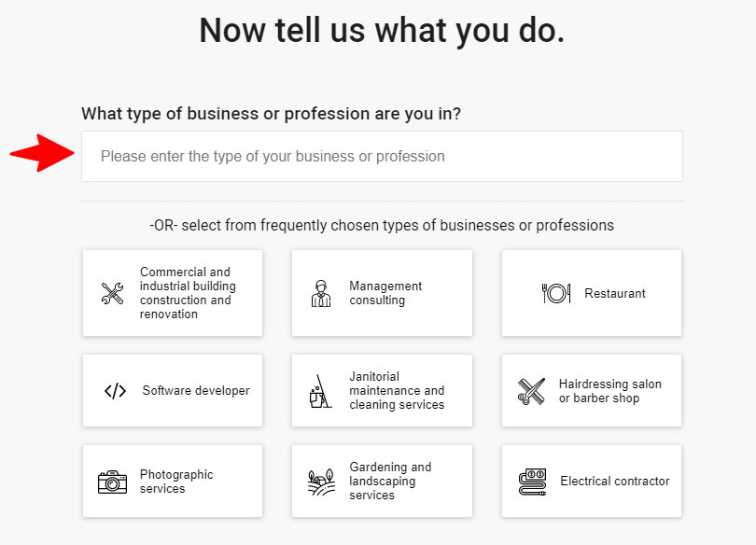Focus the business or profession input field
This screenshot has height=545, width=756.
(382, 156)
